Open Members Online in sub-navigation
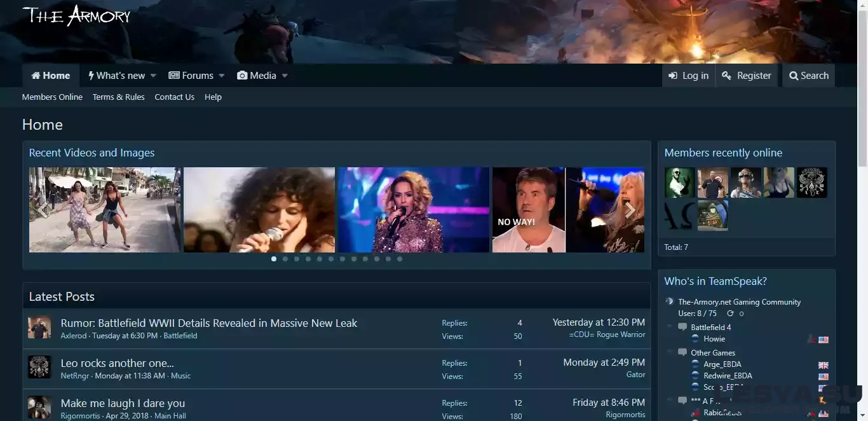Screen dimensions: 868x421 pos(52,97)
